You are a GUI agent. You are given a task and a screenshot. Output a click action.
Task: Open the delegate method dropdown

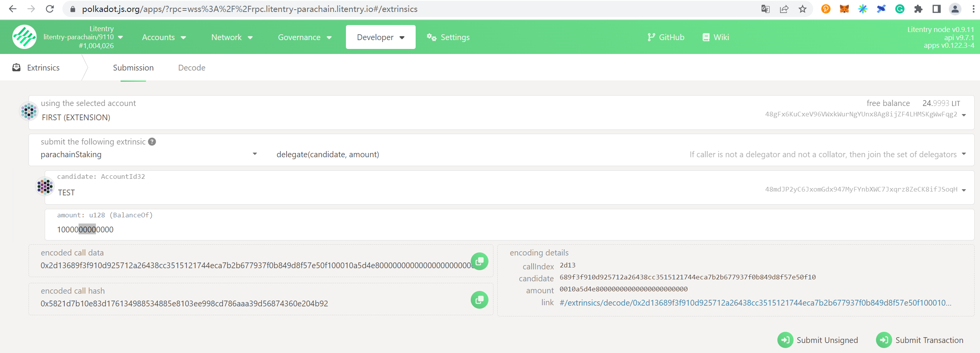tap(964, 154)
